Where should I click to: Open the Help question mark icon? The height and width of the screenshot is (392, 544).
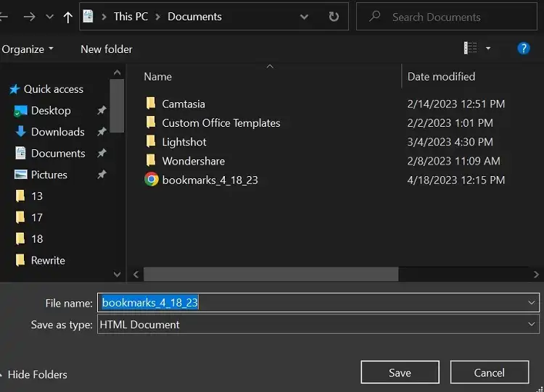pos(523,49)
